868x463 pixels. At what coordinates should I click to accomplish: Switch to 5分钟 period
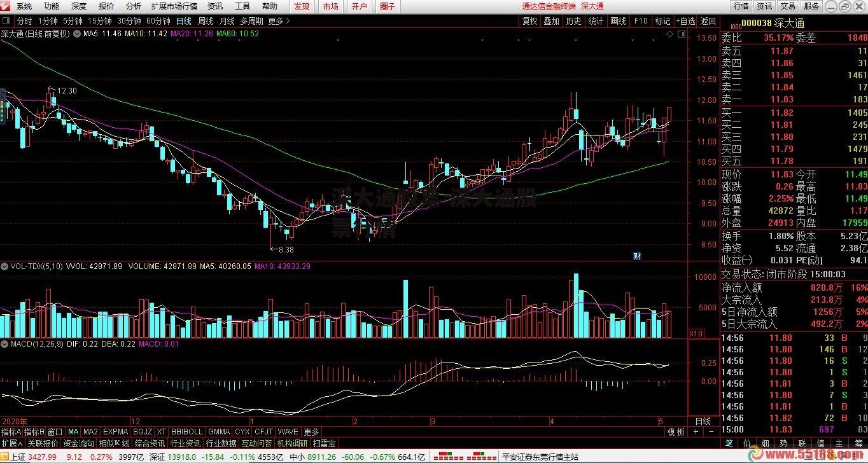73,21
